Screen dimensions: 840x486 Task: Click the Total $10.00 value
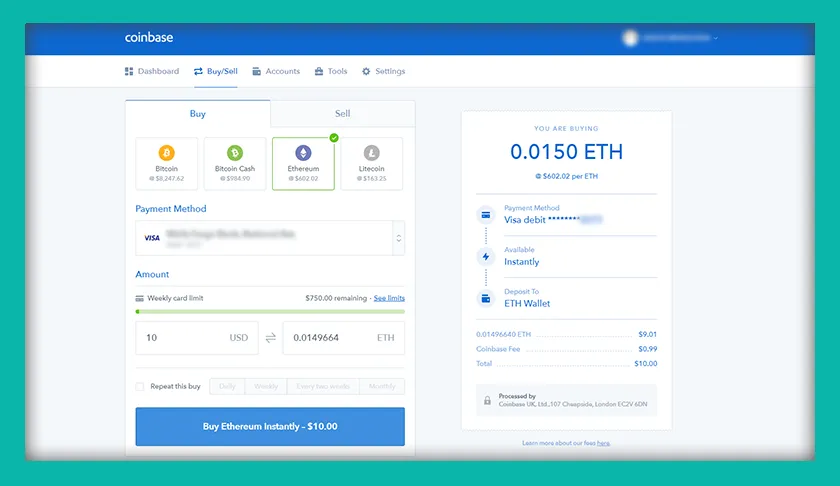click(x=646, y=363)
